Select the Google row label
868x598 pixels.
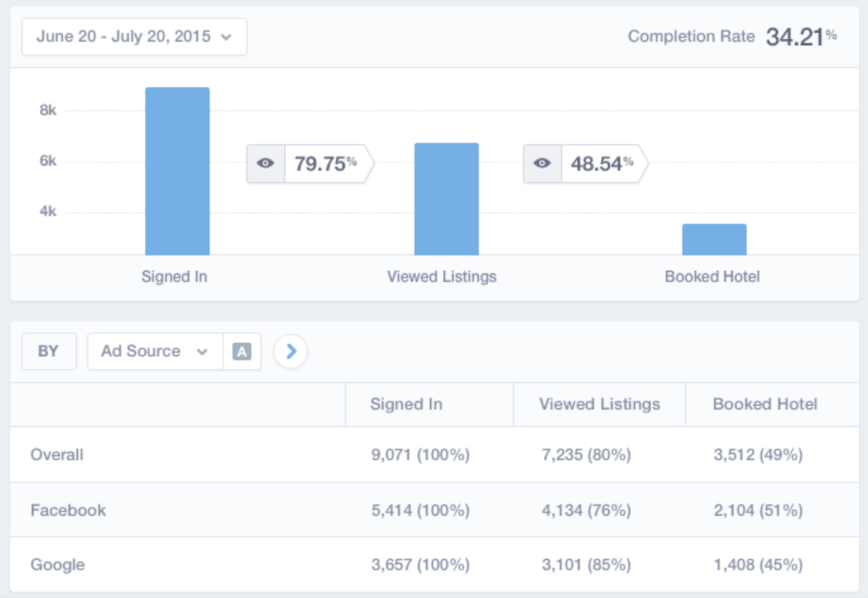57,564
